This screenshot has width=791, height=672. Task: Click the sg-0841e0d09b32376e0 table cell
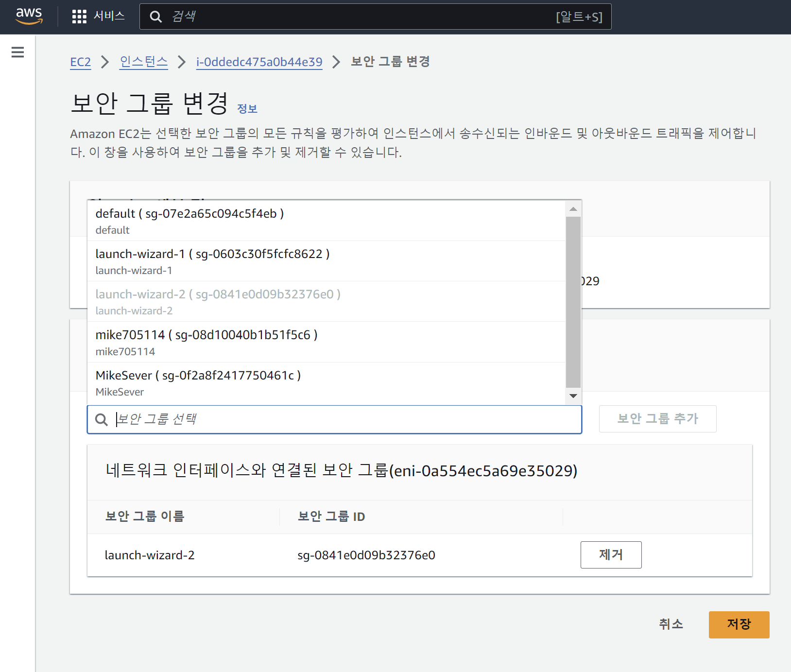[x=366, y=555]
